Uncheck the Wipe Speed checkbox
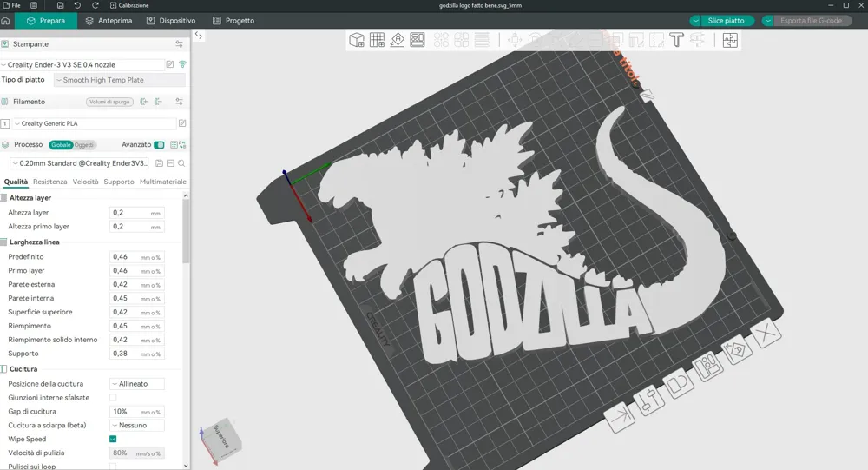This screenshot has width=868, height=470. 113,439
